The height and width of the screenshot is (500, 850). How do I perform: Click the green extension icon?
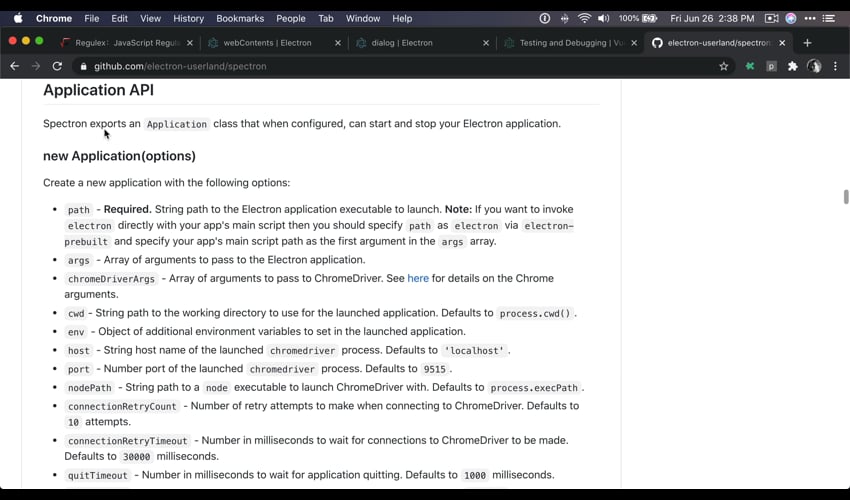750,66
